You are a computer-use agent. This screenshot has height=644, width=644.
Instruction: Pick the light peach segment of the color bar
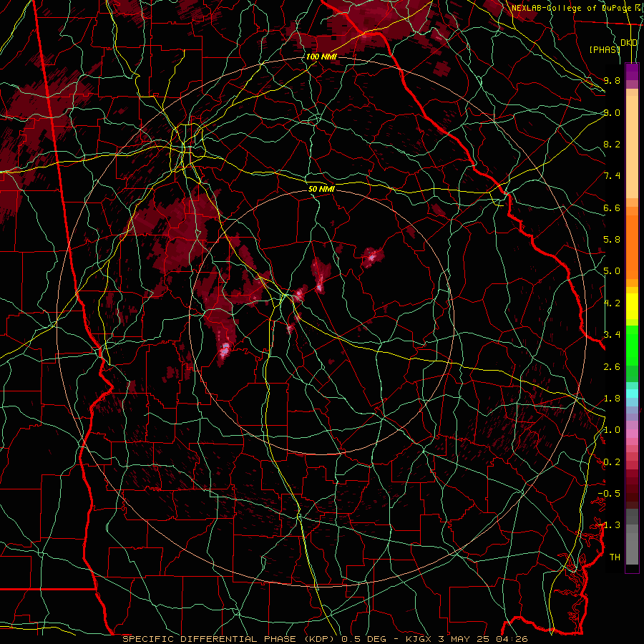(632, 148)
